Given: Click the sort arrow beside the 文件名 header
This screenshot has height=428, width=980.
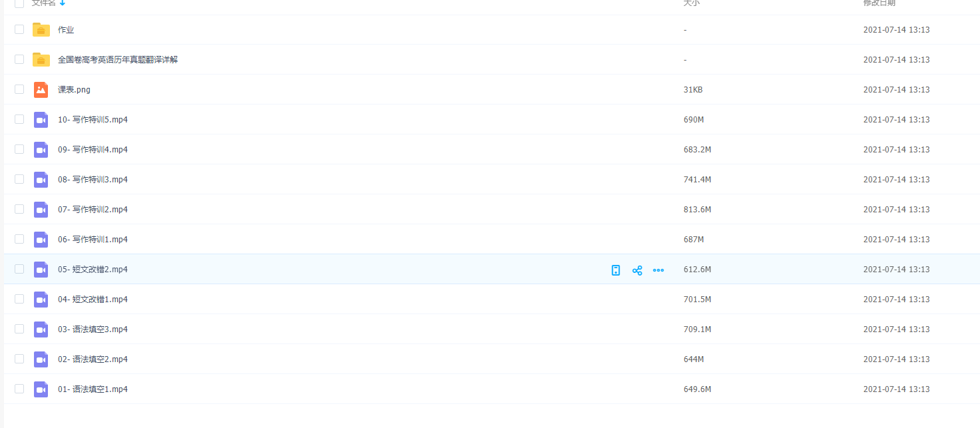Looking at the screenshot, I should [63, 3].
